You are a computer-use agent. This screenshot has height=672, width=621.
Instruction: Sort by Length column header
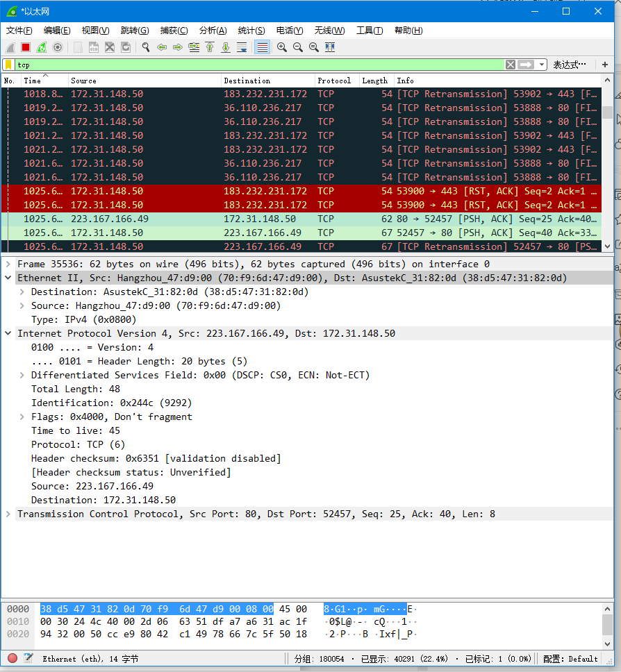pos(376,81)
